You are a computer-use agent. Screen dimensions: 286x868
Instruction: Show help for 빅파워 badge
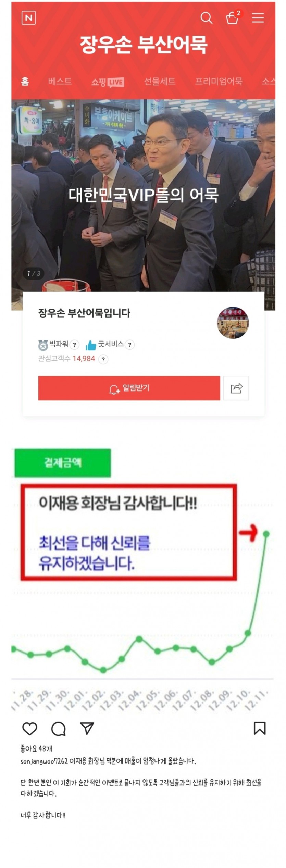tap(75, 345)
